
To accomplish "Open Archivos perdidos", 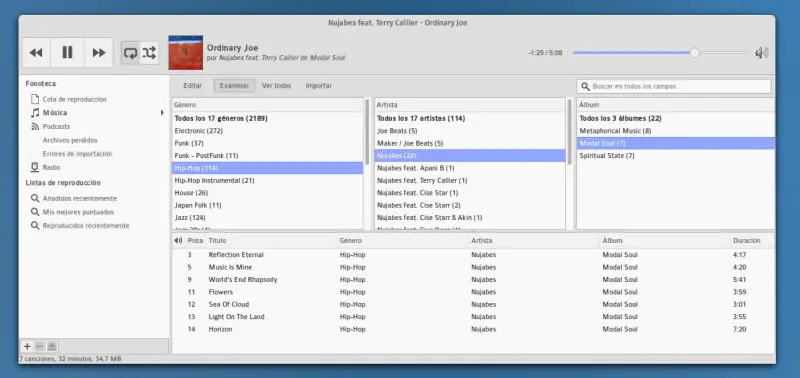I will pyautogui.click(x=70, y=140).
